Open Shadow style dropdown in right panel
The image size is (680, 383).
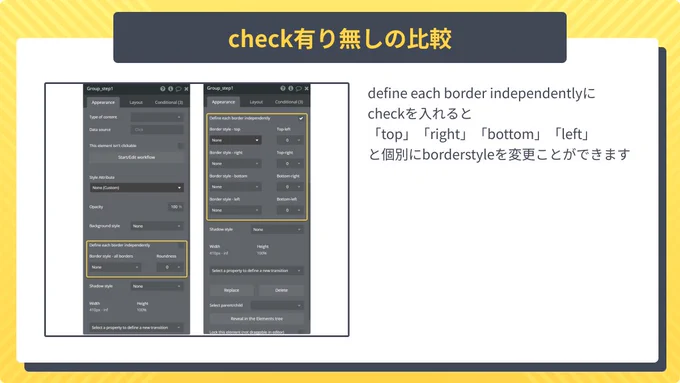(277, 229)
